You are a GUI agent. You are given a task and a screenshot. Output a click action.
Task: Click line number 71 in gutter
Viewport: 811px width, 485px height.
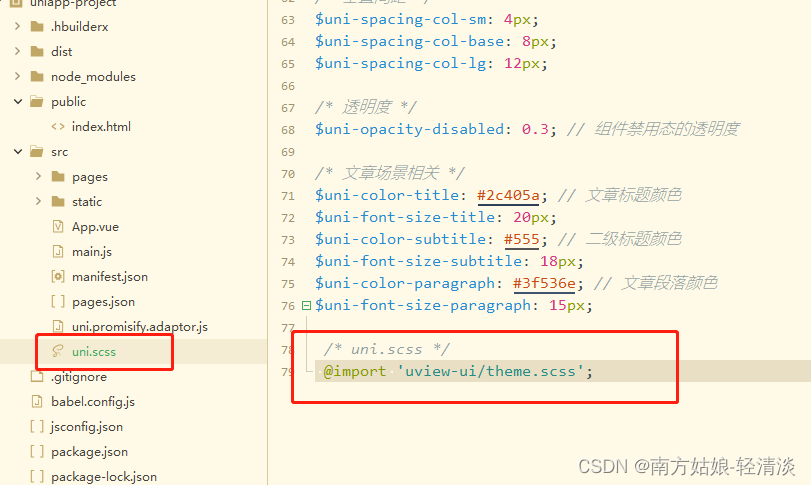tap(288, 196)
